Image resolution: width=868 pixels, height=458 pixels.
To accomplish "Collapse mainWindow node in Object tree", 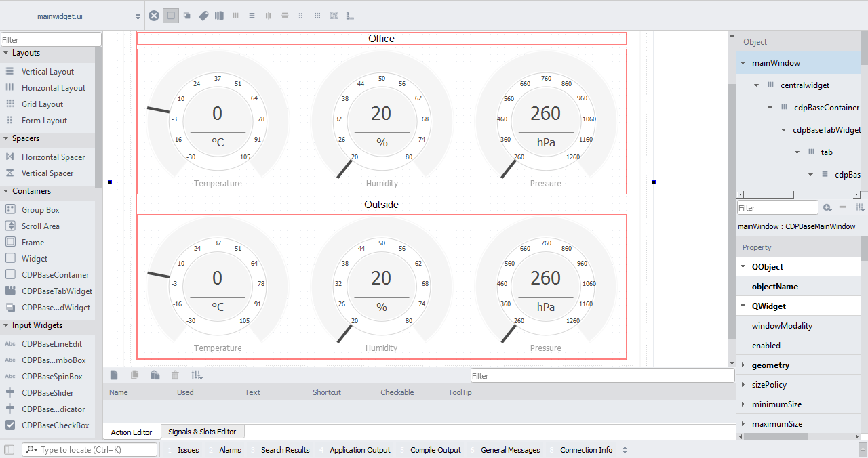I will tap(743, 63).
